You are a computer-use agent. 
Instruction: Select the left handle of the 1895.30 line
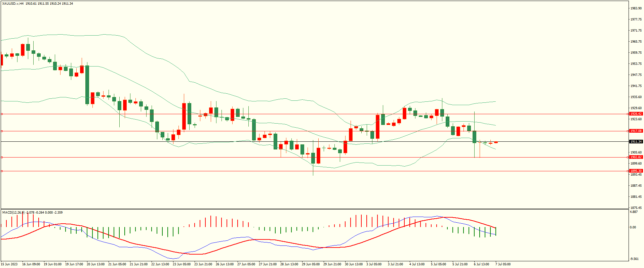click(x=2, y=171)
